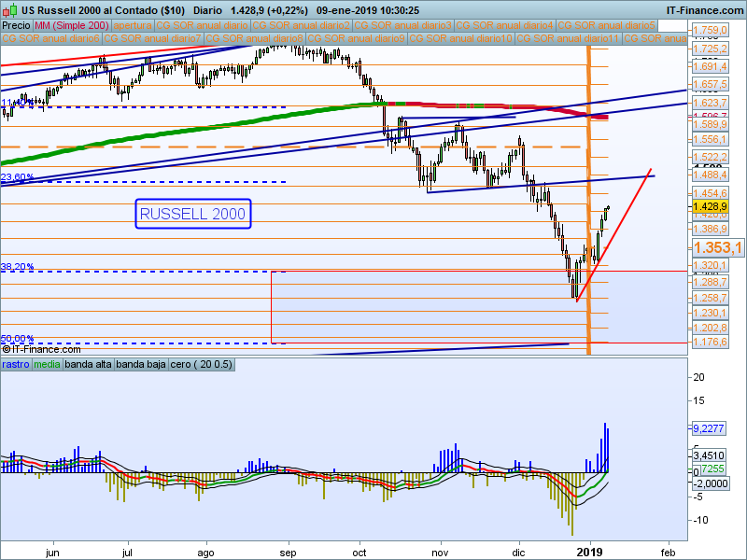The width and height of the screenshot is (747, 560).
Task: Click the 'feb' month on the time axis
Action: 669,553
